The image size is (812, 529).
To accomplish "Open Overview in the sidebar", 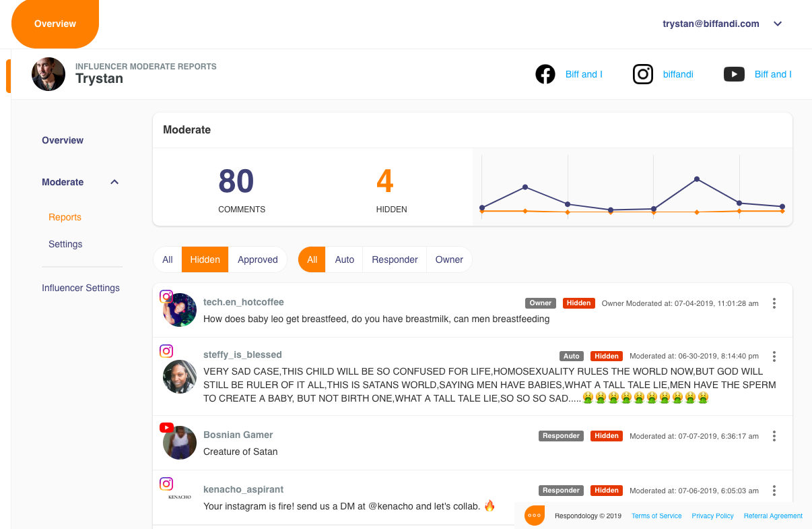I will pos(63,140).
